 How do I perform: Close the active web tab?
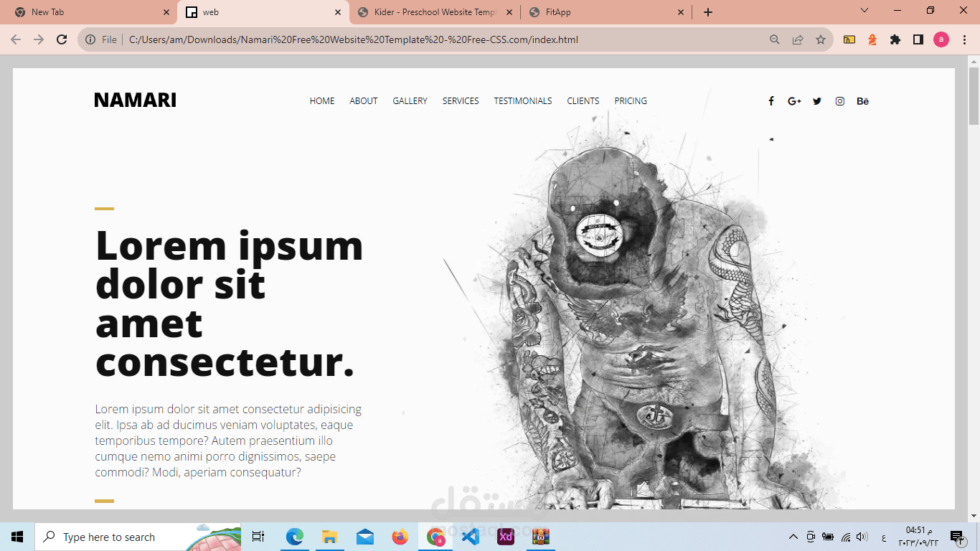[x=338, y=12]
